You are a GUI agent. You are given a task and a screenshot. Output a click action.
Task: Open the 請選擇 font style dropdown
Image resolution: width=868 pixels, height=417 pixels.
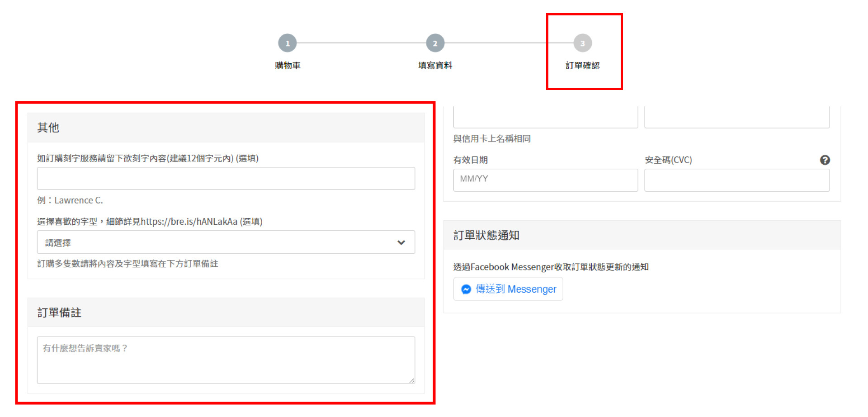226,242
